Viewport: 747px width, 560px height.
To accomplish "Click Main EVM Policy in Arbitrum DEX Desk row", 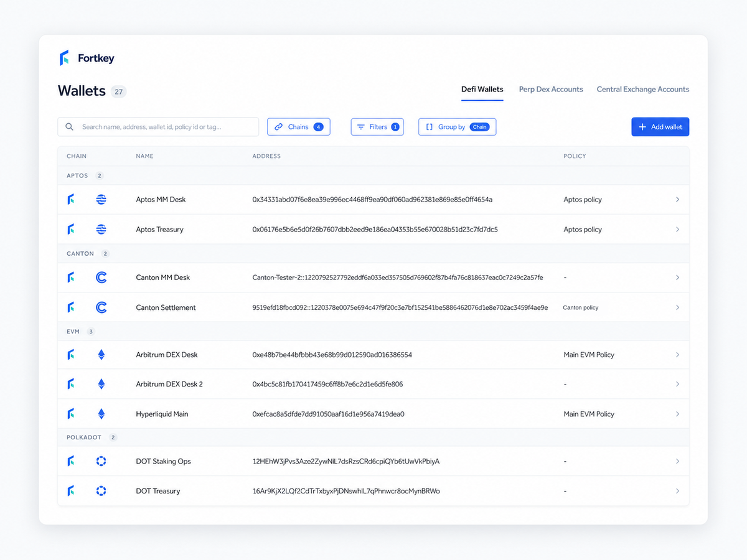I will coord(589,355).
